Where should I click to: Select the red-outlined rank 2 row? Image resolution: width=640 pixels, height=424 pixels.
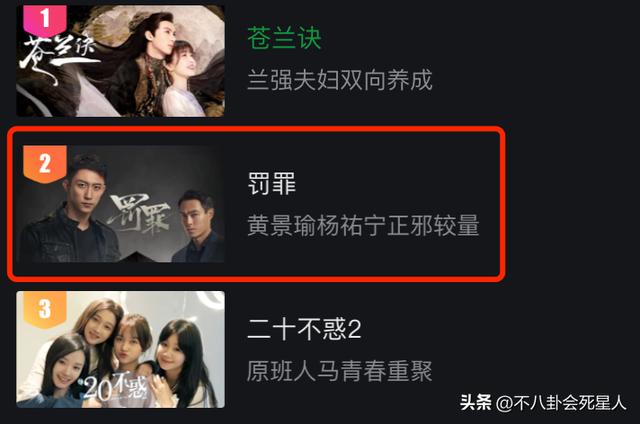coord(256,204)
